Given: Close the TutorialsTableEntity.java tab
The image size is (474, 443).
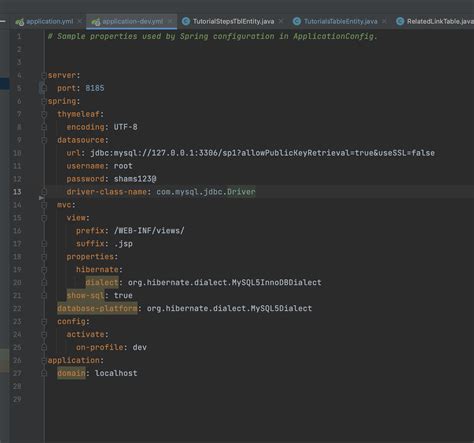Looking at the screenshot, I should pos(384,21).
